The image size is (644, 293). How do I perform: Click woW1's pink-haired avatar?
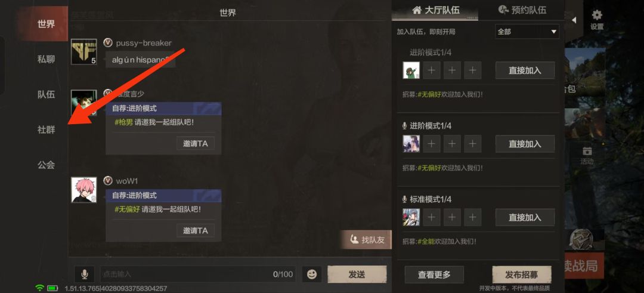coord(84,190)
